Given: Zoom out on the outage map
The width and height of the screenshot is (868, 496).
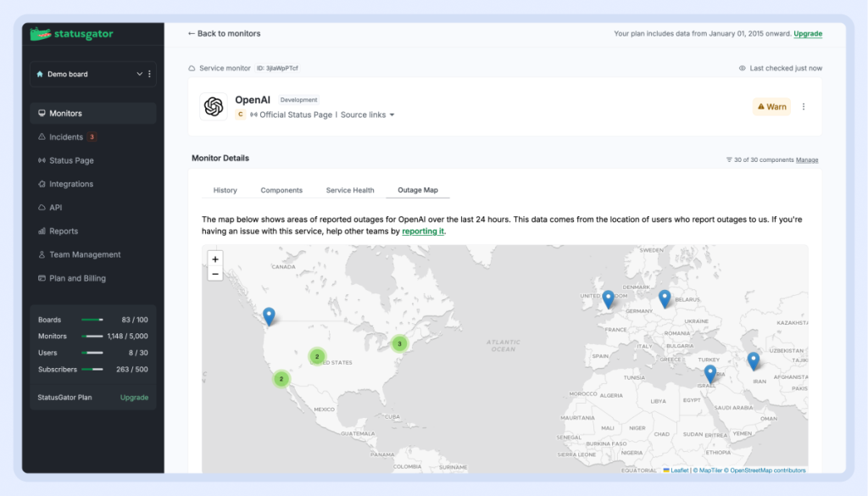Looking at the screenshot, I should point(215,274).
